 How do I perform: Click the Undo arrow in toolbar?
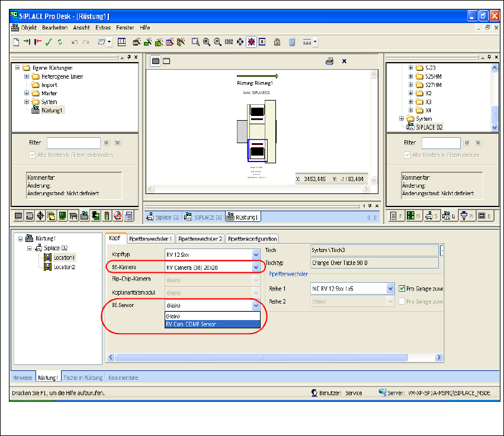click(x=74, y=42)
